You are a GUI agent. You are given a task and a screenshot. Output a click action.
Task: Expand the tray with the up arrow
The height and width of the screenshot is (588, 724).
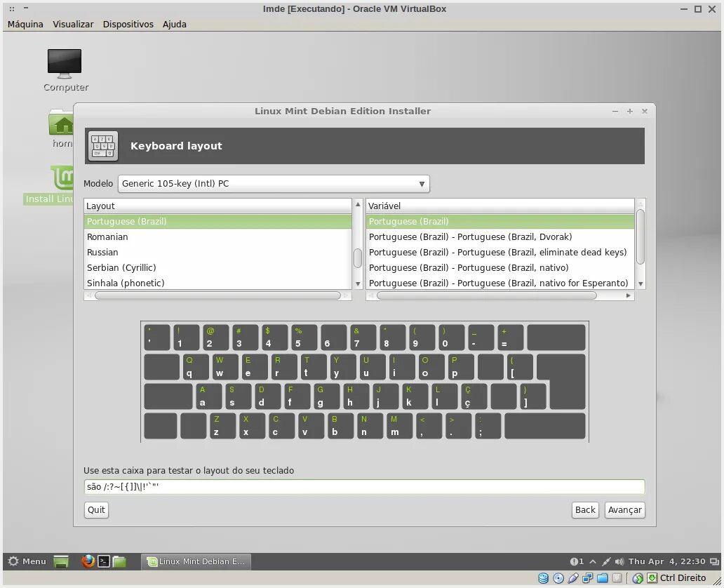[593, 561]
